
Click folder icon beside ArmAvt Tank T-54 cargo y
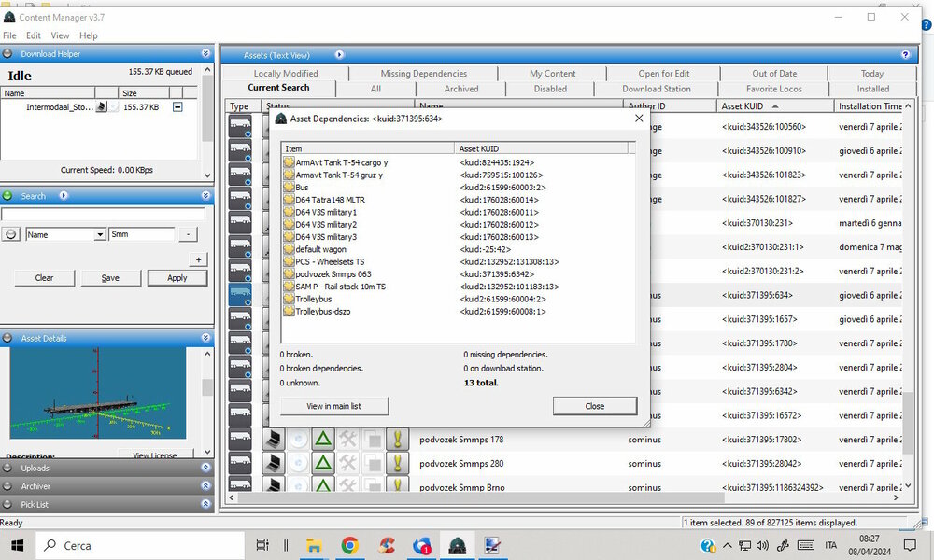coord(289,162)
